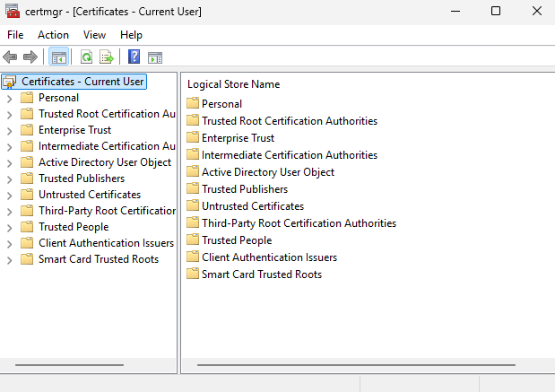This screenshot has width=555, height=392.
Task: Select Trusted Publishers in the tree
Action: click(82, 179)
